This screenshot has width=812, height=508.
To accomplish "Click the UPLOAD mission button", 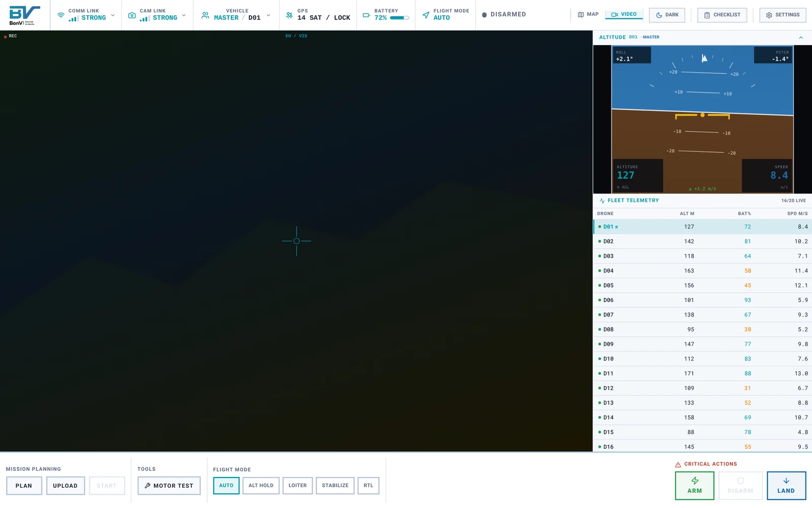I will click(x=65, y=486).
